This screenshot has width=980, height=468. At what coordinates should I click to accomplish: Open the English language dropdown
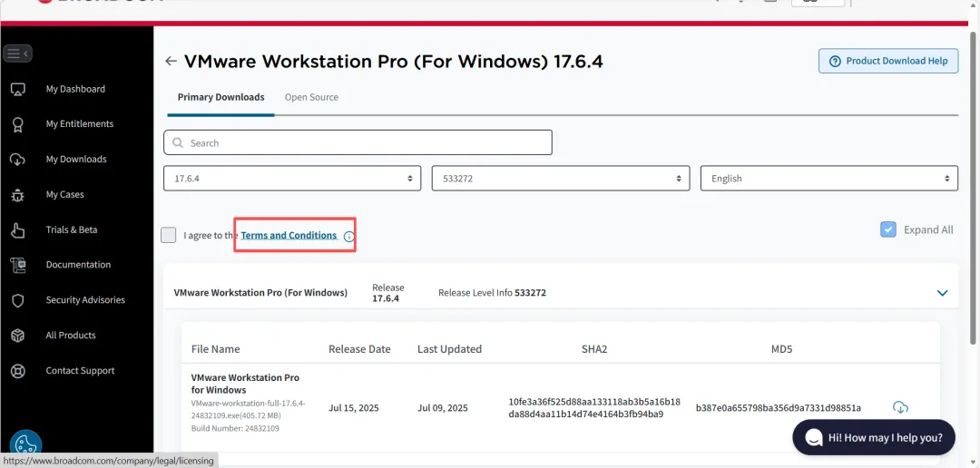[829, 178]
